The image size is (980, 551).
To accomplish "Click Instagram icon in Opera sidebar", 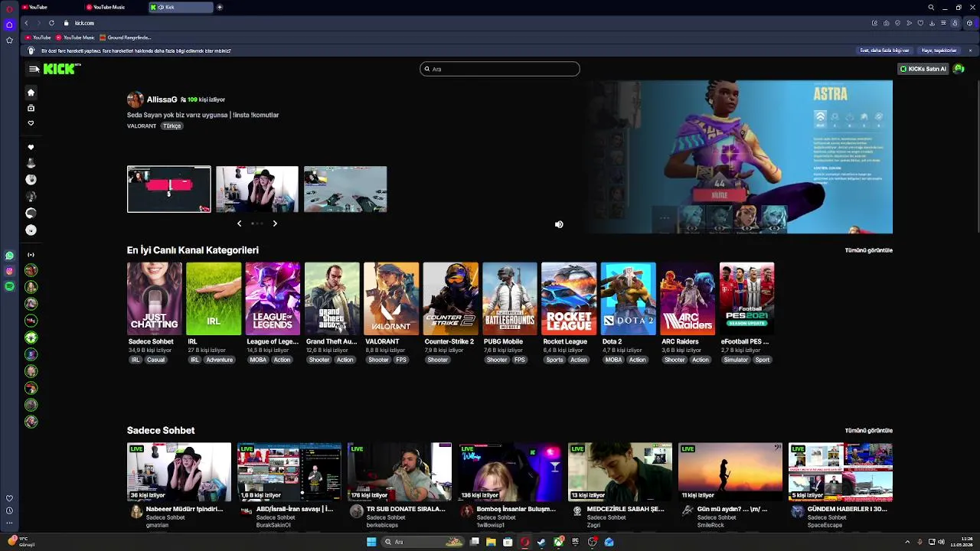I will pyautogui.click(x=9, y=271).
